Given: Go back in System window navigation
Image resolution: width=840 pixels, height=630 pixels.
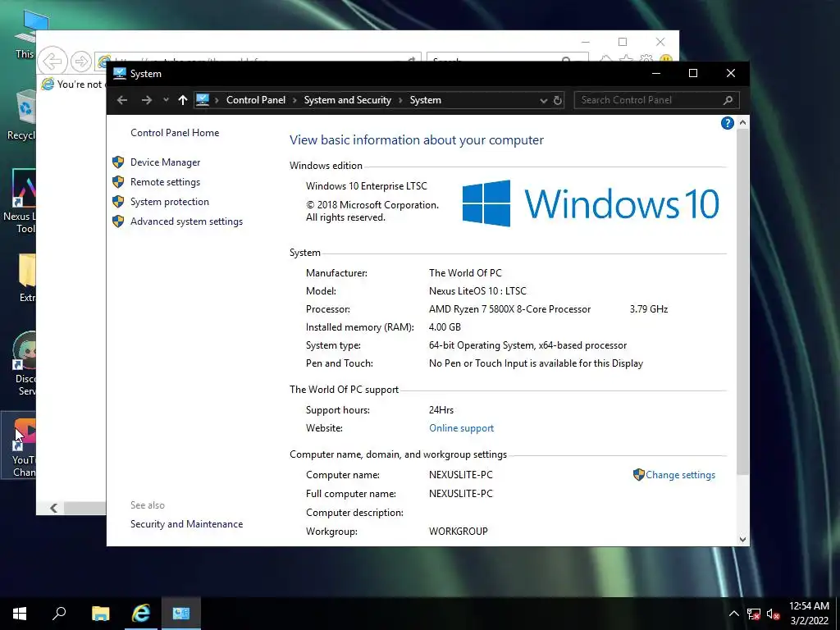Looking at the screenshot, I should 122,100.
